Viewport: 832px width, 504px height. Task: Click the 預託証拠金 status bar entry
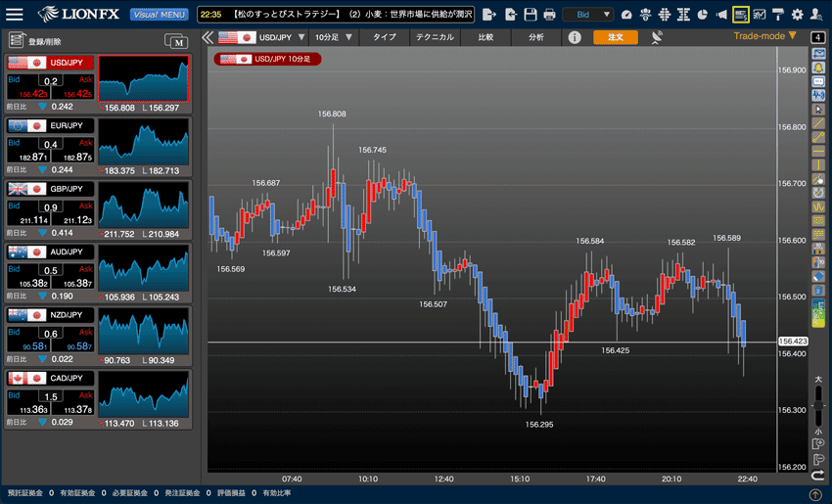[x=24, y=493]
